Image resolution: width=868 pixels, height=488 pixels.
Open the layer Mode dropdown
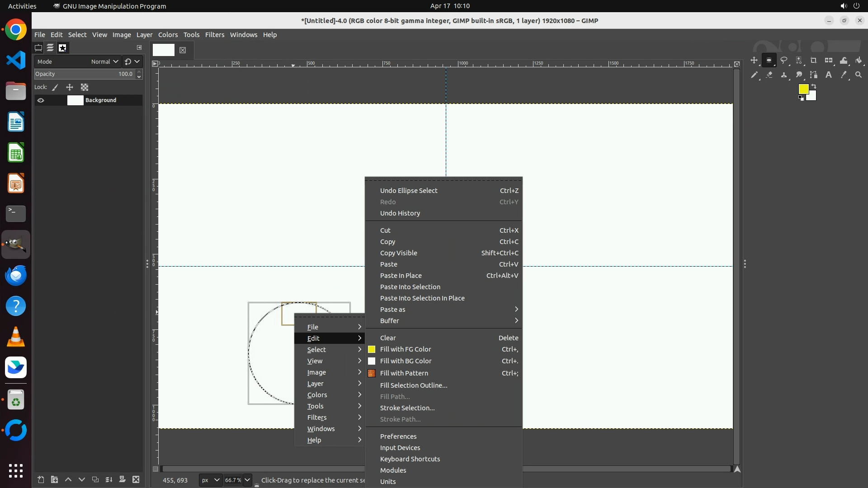click(104, 61)
